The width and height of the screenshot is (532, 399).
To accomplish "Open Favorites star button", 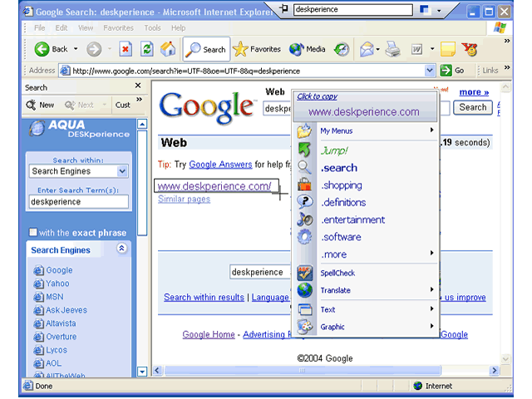I will [257, 50].
